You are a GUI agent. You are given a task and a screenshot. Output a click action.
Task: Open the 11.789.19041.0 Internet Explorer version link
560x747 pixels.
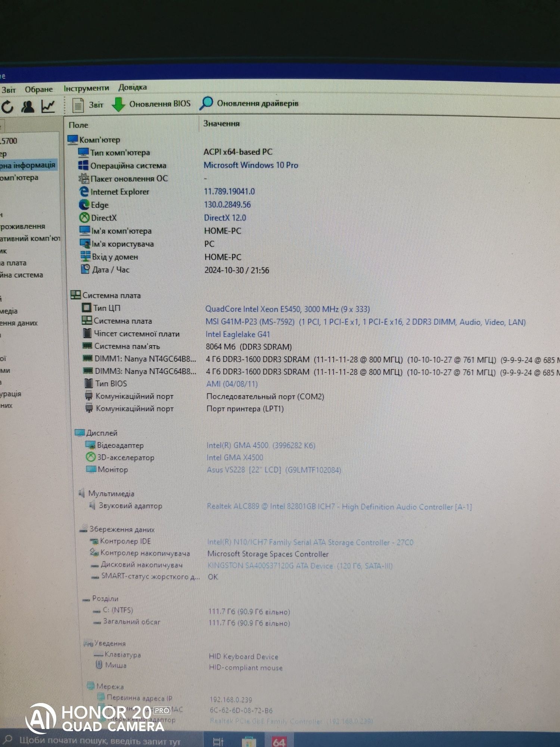(x=229, y=192)
